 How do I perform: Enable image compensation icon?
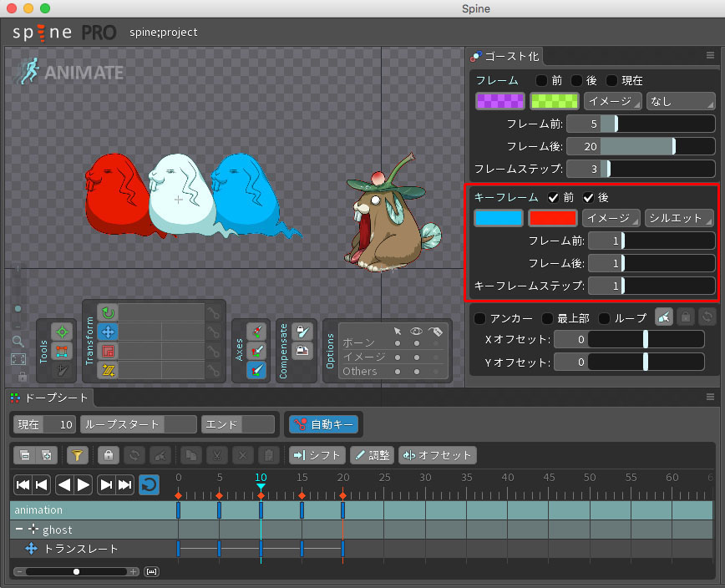pyautogui.click(x=302, y=351)
